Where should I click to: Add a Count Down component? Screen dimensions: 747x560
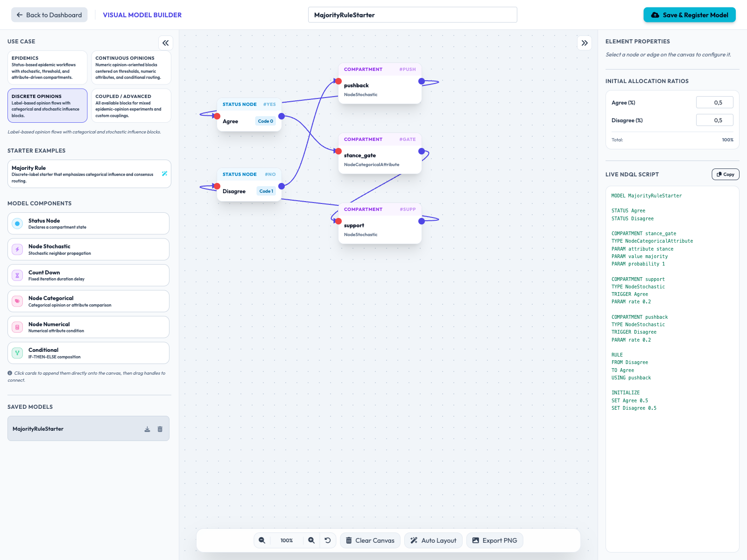click(x=88, y=275)
